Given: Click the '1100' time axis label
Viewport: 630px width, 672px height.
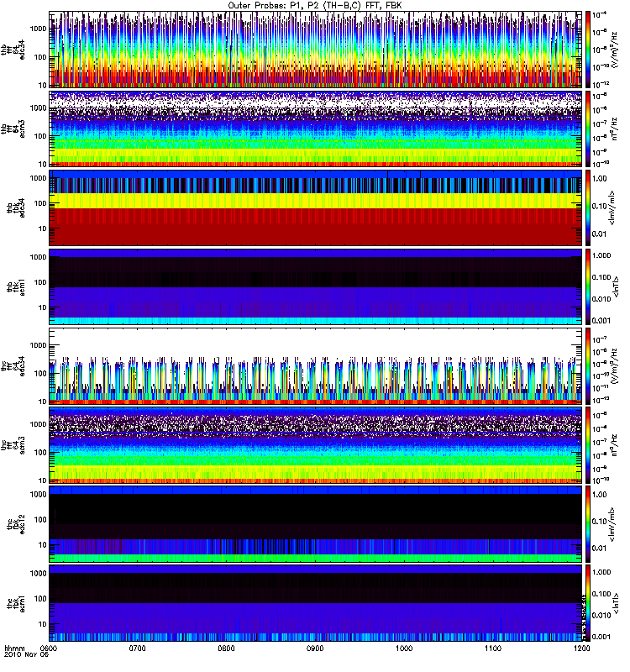Looking at the screenshot, I should [493, 648].
